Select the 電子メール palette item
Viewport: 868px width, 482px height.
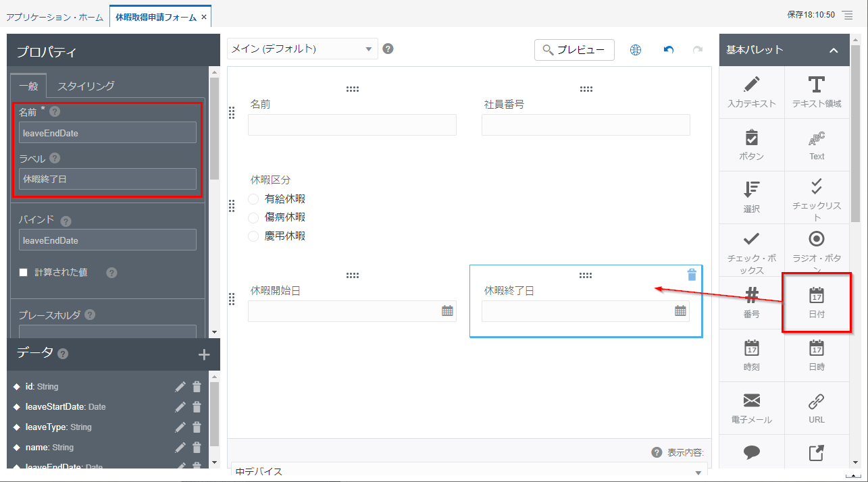(x=752, y=408)
